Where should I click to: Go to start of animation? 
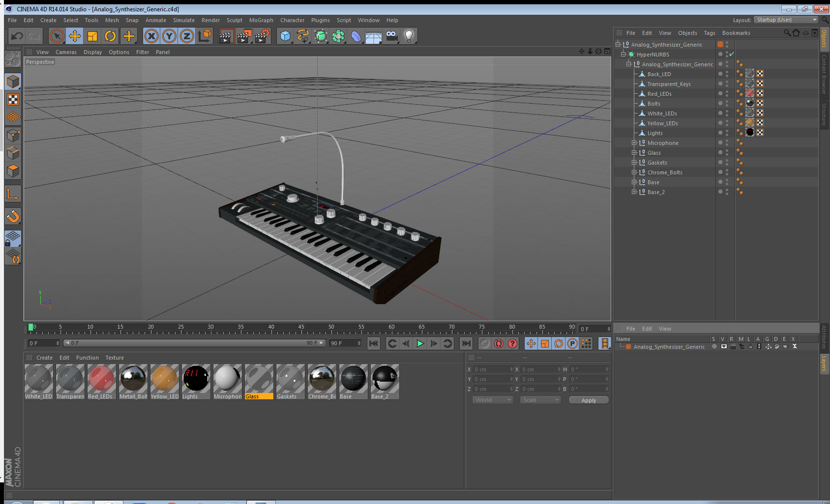pos(374,343)
